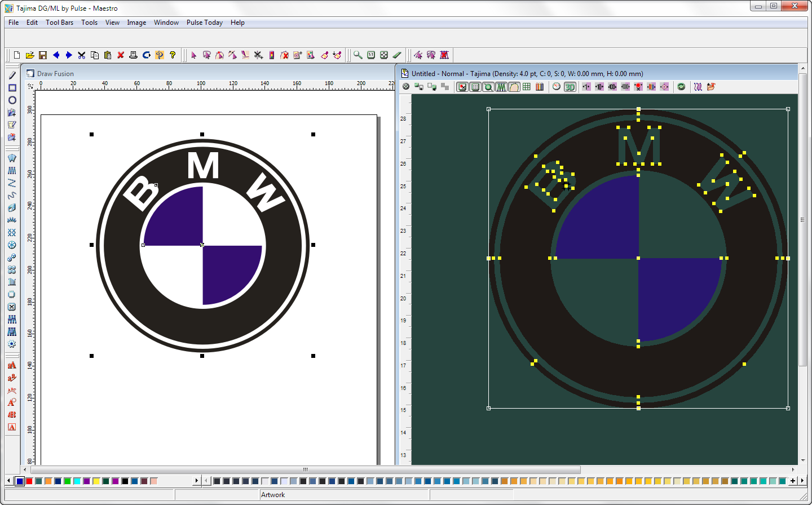The width and height of the screenshot is (812, 505).
Task: Toggle the 3D view button
Action: (570, 87)
